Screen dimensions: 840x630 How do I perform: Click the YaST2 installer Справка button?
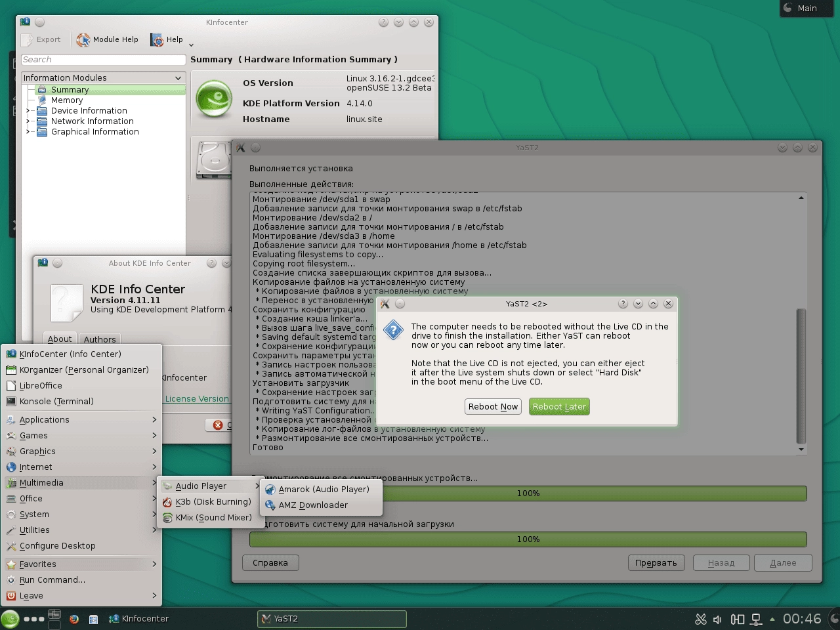270,563
